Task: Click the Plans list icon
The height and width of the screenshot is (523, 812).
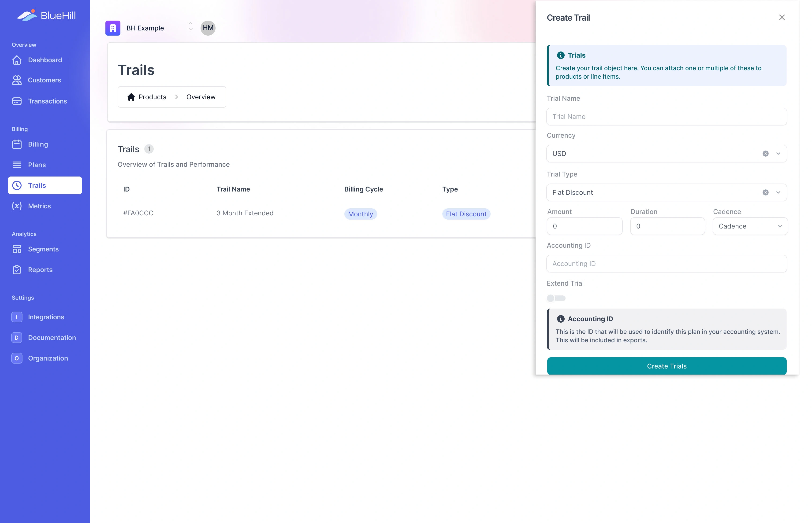Action: [x=17, y=165]
